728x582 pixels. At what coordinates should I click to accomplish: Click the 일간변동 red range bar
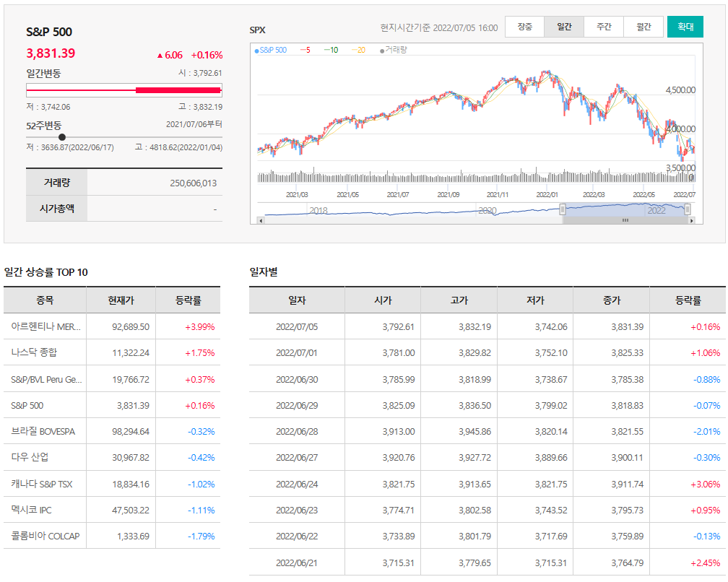(179, 90)
